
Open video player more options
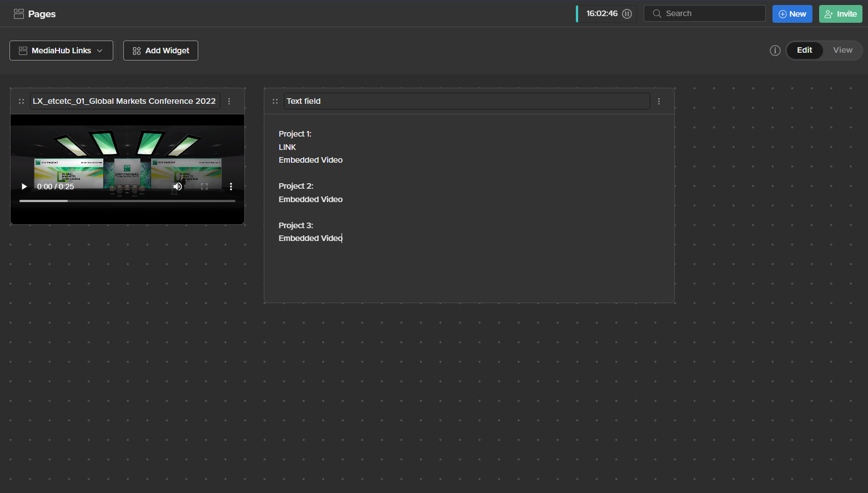[x=231, y=187]
